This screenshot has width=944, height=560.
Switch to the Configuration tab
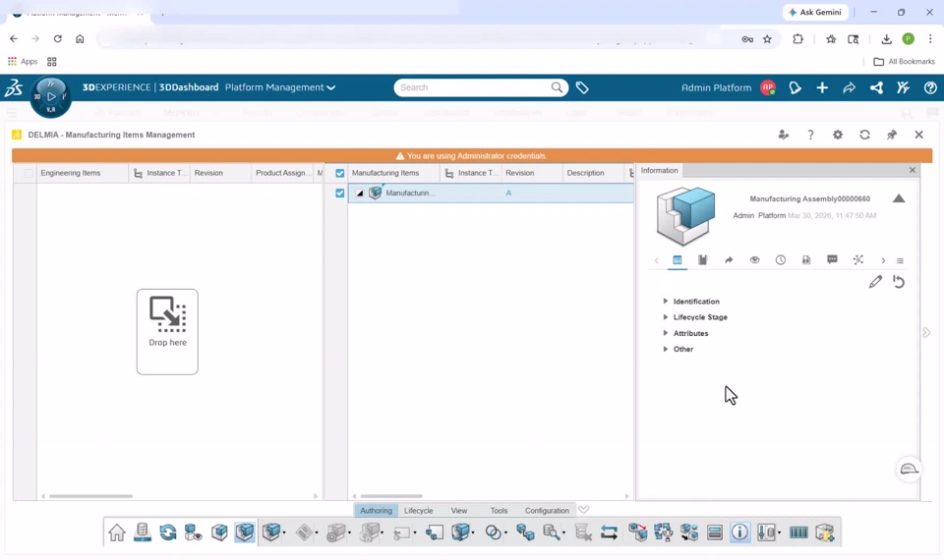click(547, 510)
